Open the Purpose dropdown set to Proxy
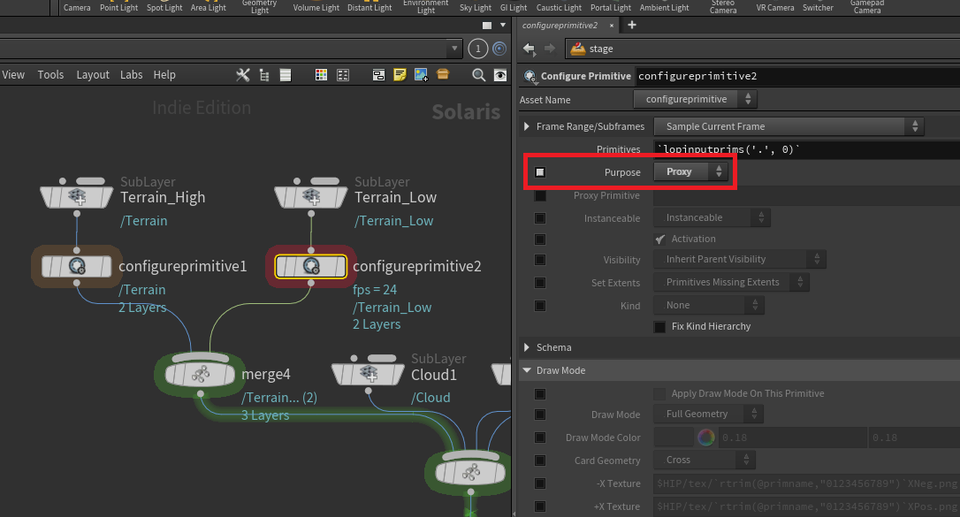 (691, 172)
